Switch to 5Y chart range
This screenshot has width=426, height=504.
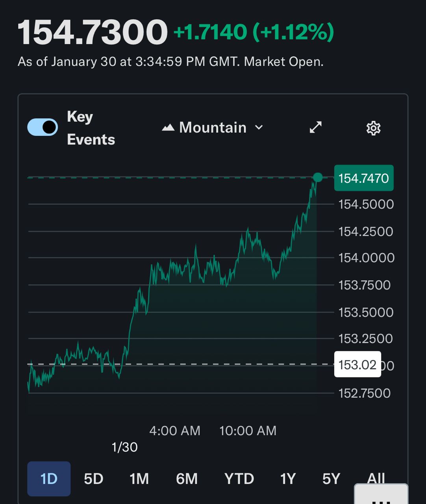(x=331, y=479)
